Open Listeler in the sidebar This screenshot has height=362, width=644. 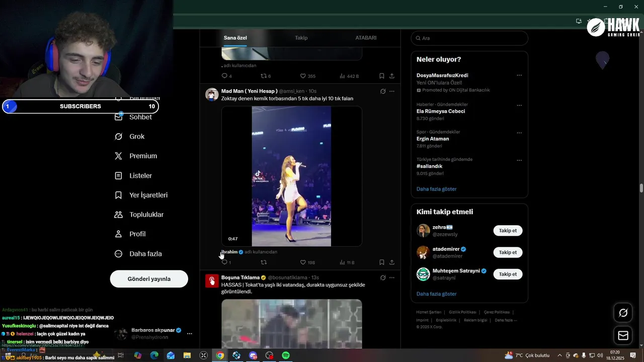pyautogui.click(x=133, y=175)
